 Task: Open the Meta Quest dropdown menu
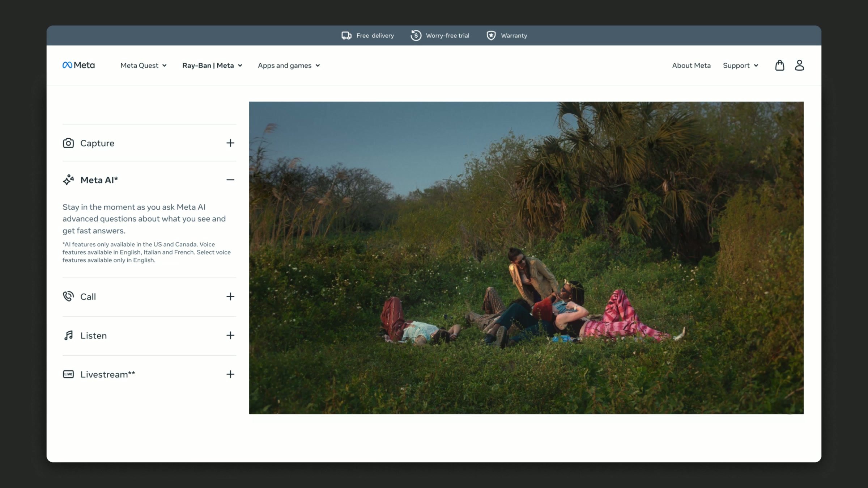click(x=143, y=66)
